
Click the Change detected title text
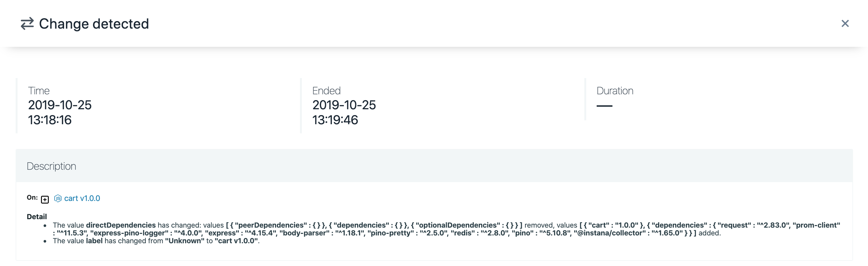94,24
